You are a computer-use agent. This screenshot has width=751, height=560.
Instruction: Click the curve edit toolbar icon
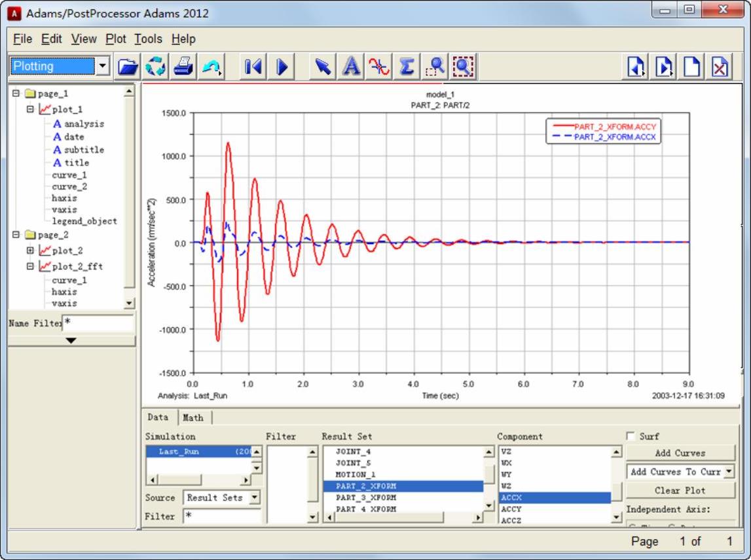point(379,66)
